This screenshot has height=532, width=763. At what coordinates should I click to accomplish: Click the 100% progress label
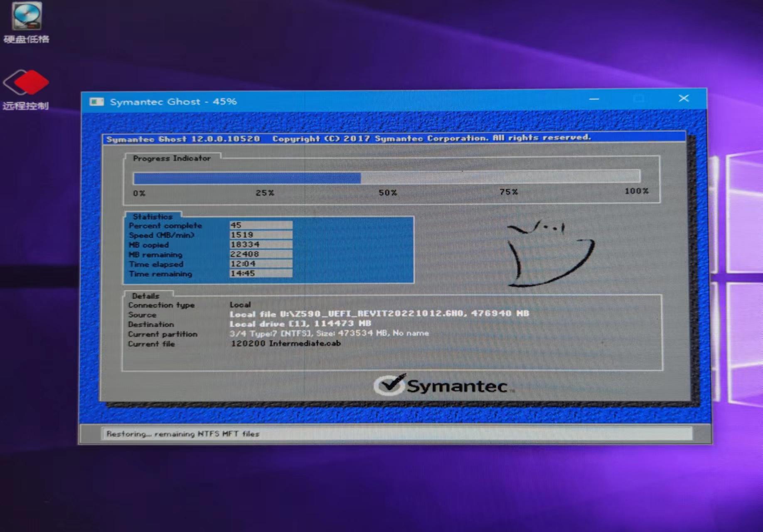[x=636, y=191]
